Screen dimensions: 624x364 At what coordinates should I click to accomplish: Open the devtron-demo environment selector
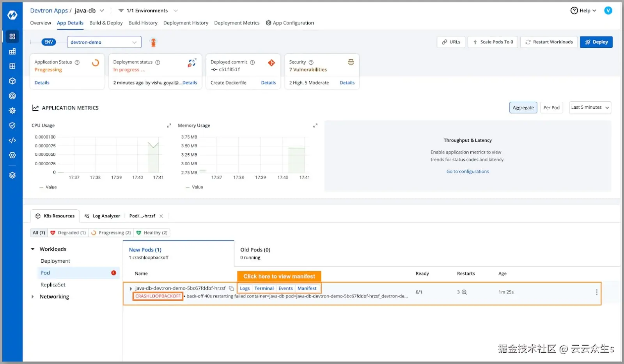tap(104, 42)
